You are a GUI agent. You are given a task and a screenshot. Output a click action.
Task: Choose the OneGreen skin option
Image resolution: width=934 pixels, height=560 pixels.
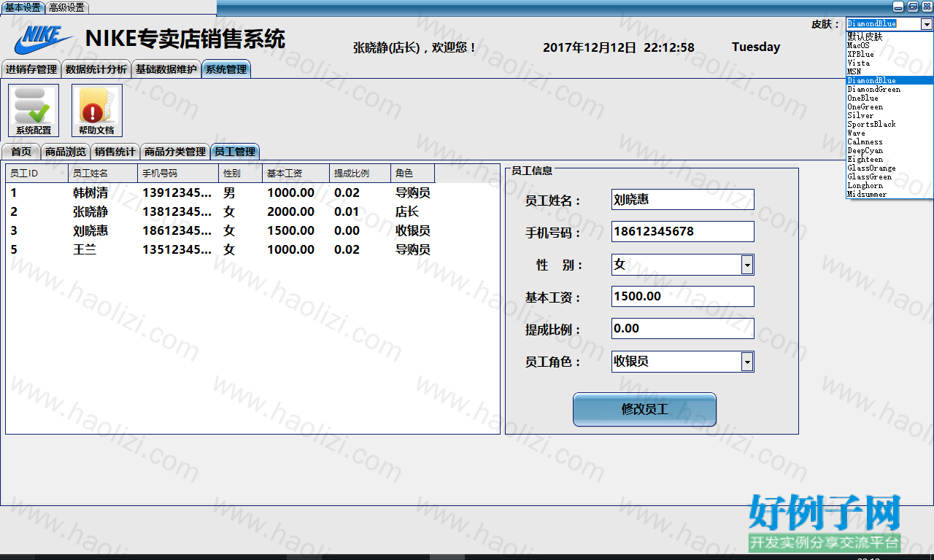(889, 106)
